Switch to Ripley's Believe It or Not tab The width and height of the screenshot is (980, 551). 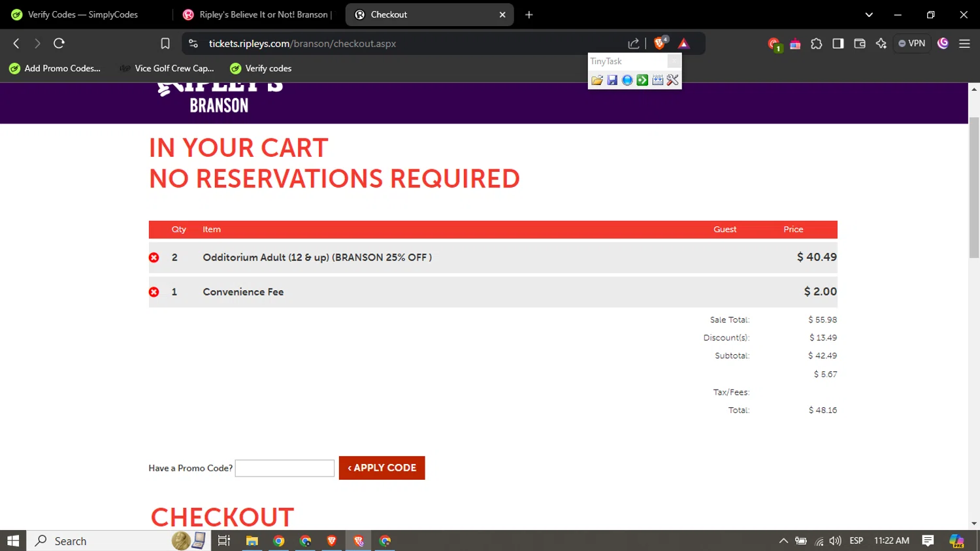click(258, 14)
